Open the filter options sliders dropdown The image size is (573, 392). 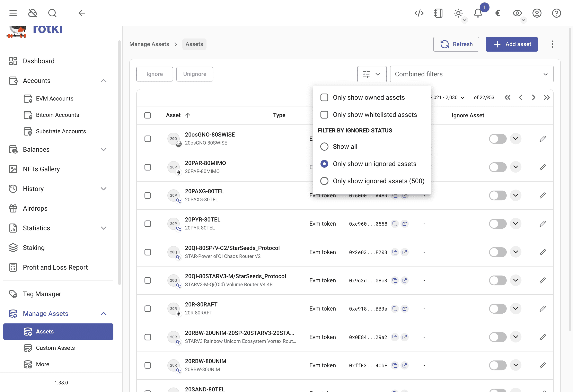point(372,74)
